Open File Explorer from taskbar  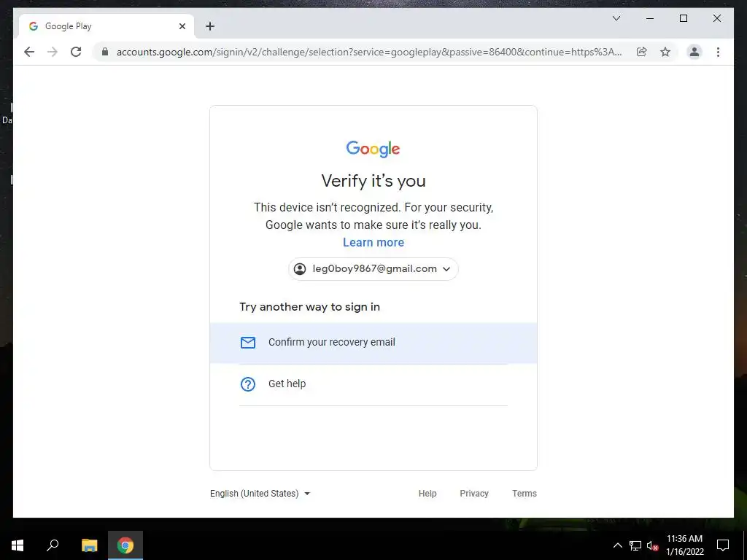(89, 545)
